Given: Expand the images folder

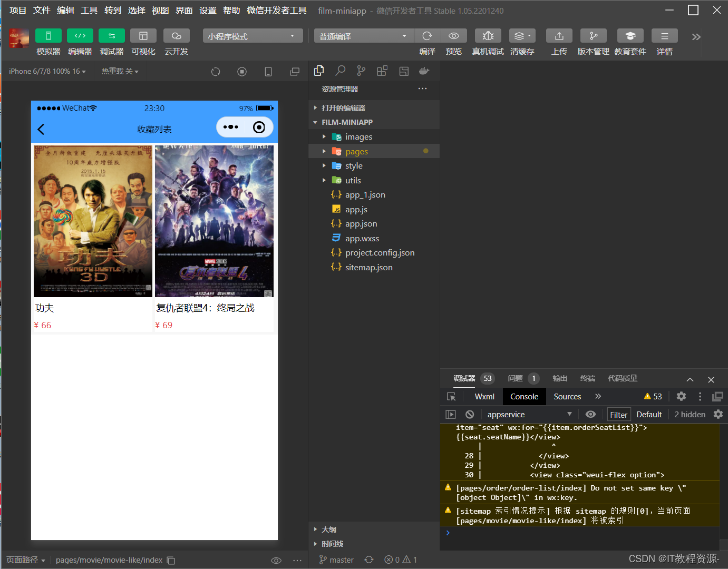Looking at the screenshot, I should 374,137.
